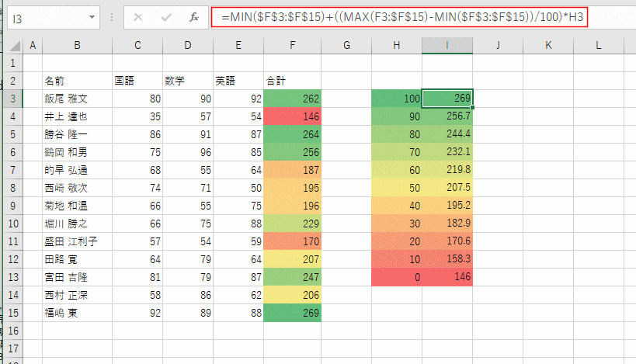This screenshot has width=636, height=364.
Task: Click the Select All corner triangle
Action: pyautogui.click(x=15, y=45)
